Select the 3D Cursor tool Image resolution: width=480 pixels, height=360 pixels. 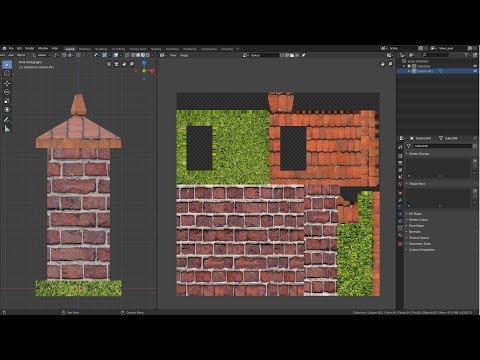pos(7,74)
